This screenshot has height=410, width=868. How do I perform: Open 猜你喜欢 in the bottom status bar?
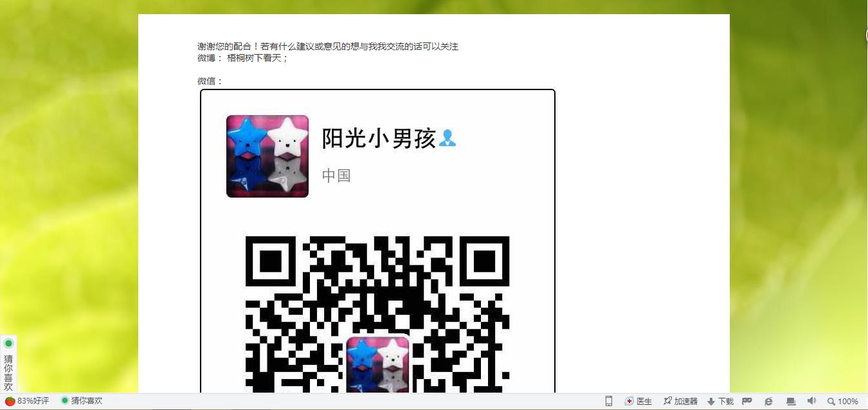[x=82, y=401]
